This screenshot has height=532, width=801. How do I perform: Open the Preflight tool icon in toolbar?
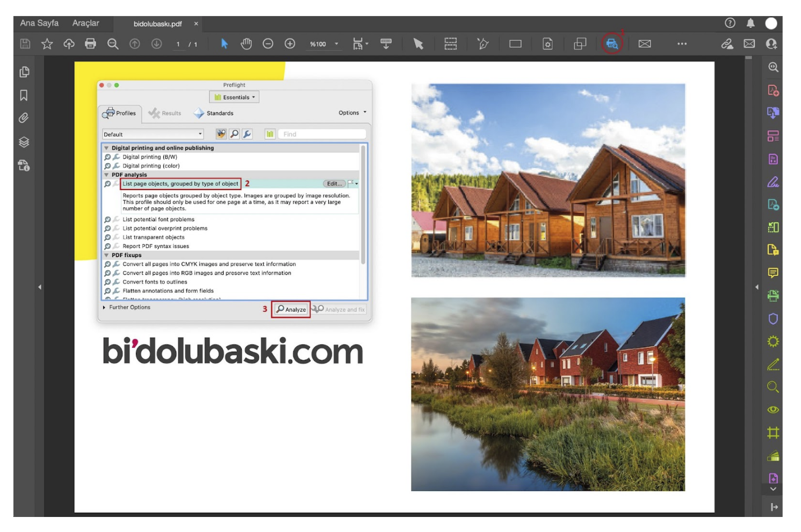point(612,44)
